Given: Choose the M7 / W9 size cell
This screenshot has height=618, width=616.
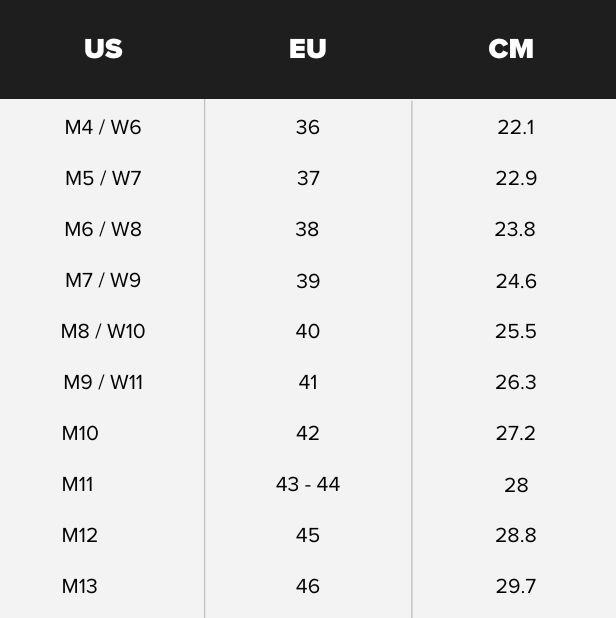Looking at the screenshot, I should click(103, 280).
